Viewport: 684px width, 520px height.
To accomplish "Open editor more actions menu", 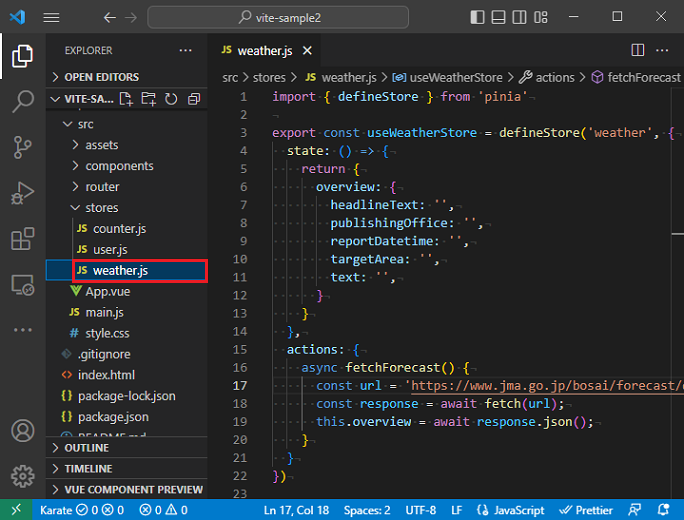I will pos(662,50).
